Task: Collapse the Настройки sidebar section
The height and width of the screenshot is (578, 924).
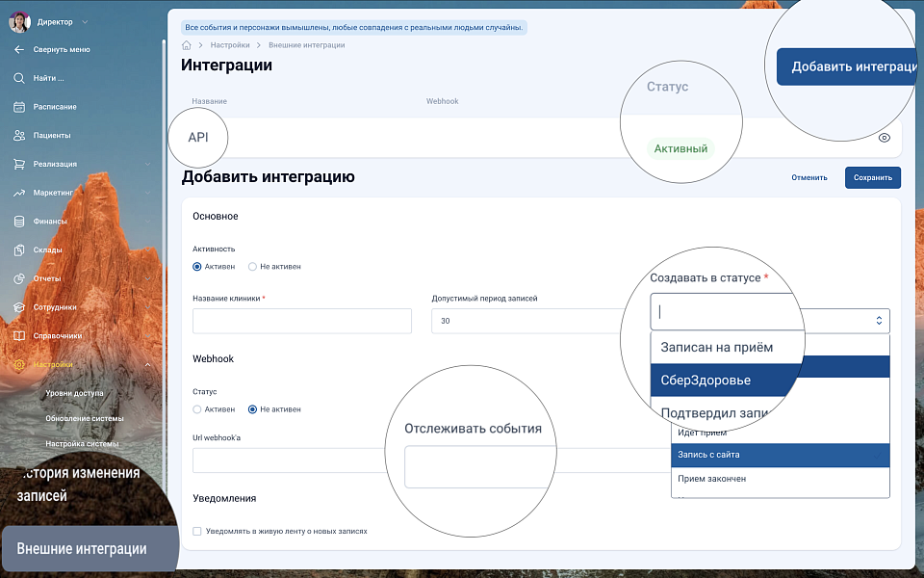Action: (147, 365)
